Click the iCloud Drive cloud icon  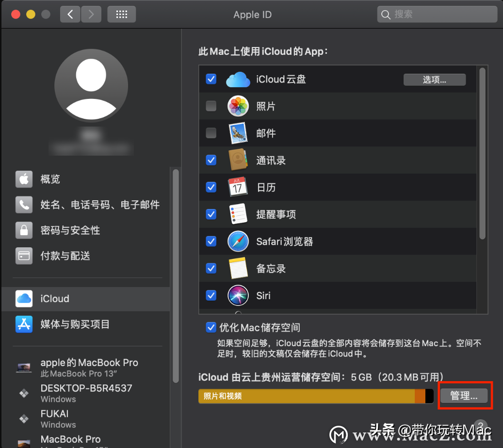238,80
